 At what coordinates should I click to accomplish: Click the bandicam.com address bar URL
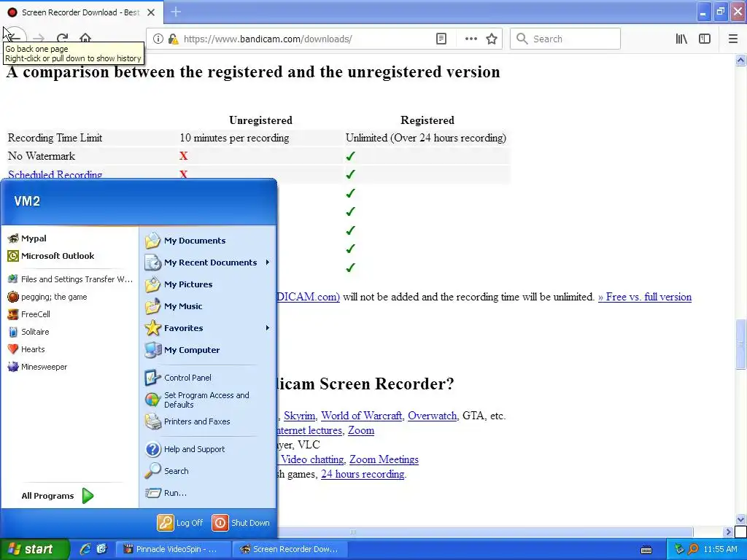[x=268, y=39]
